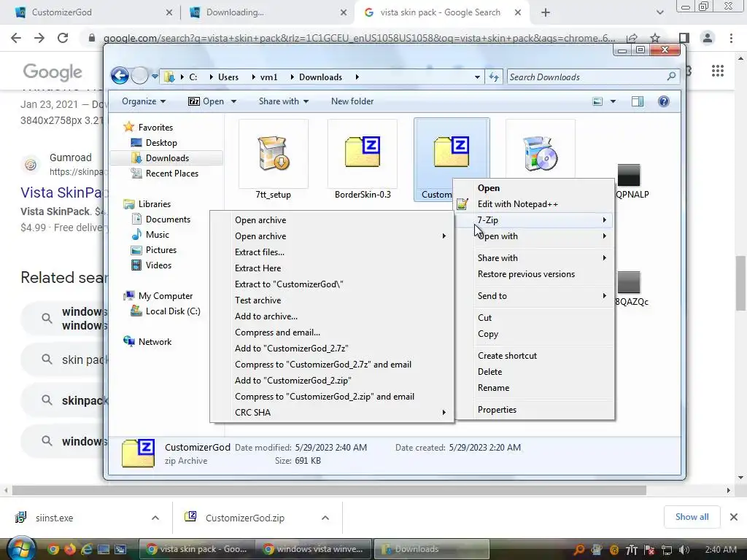This screenshot has height=560, width=747.
Task: Click the blue Back arrow in Explorer
Action: coord(120,76)
